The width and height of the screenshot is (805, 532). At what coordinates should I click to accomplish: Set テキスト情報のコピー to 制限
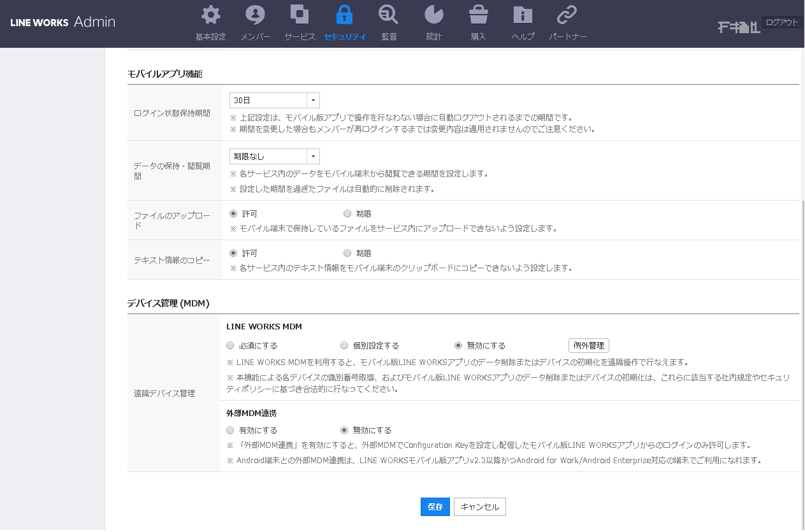coord(347,254)
